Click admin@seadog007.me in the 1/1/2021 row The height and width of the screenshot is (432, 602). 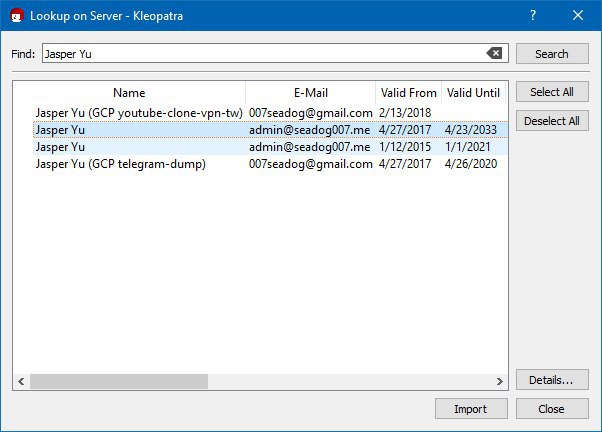coord(309,147)
